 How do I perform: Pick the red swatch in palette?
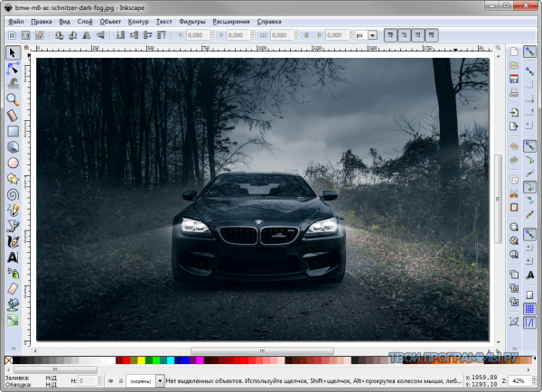tap(126, 360)
